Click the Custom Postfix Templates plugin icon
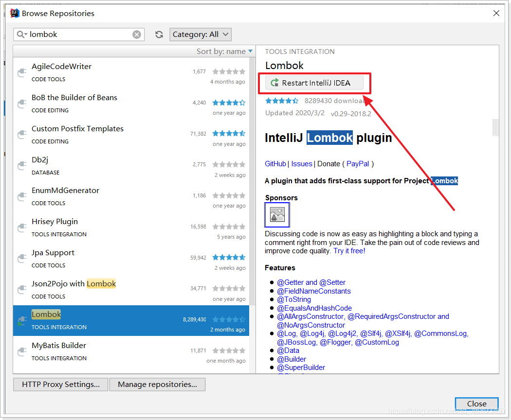The width and height of the screenshot is (511, 420). 22,135
